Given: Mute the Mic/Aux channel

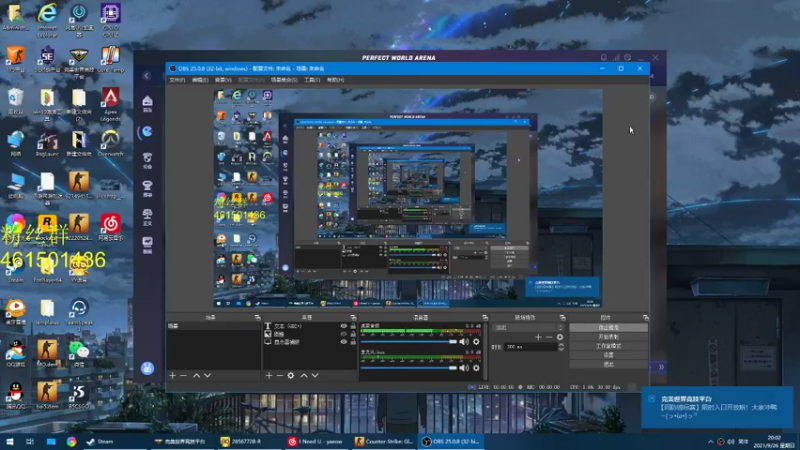Looking at the screenshot, I should click(464, 368).
